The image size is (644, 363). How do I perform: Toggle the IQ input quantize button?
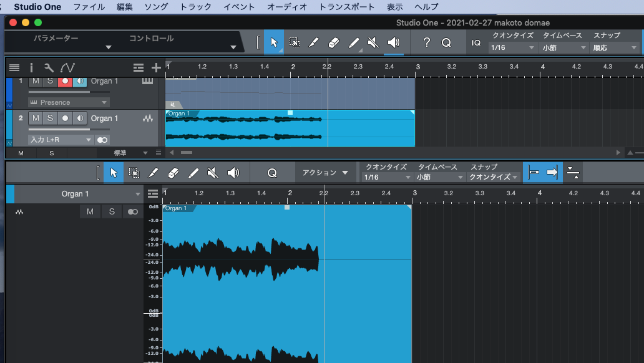tap(476, 42)
